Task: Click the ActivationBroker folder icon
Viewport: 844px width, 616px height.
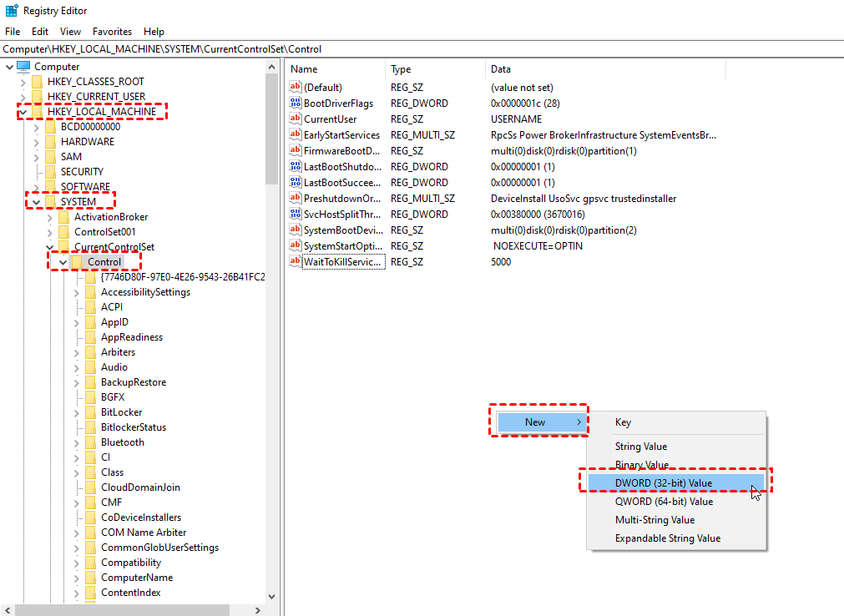Action: pyautogui.click(x=64, y=217)
